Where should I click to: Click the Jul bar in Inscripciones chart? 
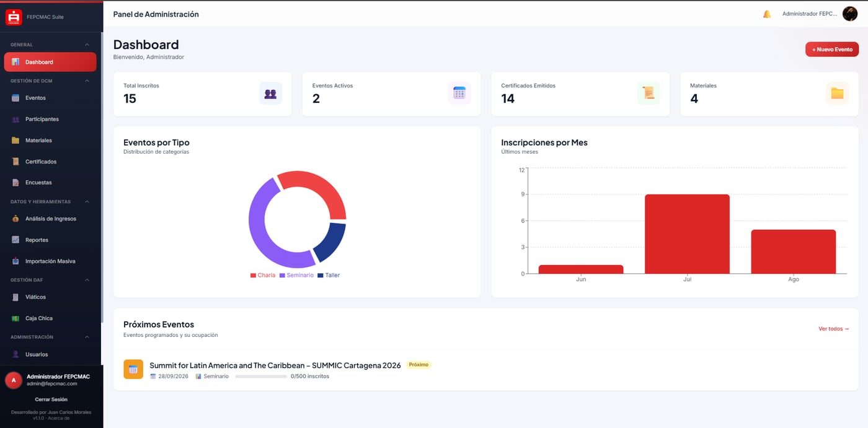[x=687, y=234]
